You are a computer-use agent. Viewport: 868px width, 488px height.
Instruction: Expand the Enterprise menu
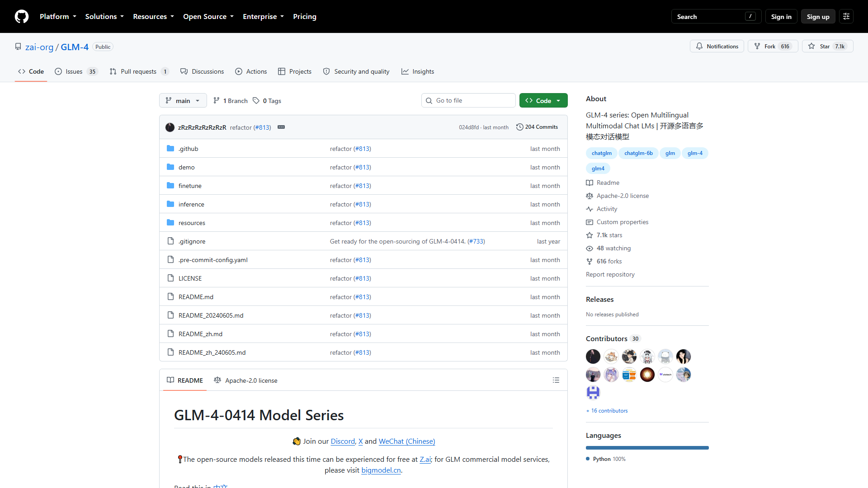click(263, 16)
